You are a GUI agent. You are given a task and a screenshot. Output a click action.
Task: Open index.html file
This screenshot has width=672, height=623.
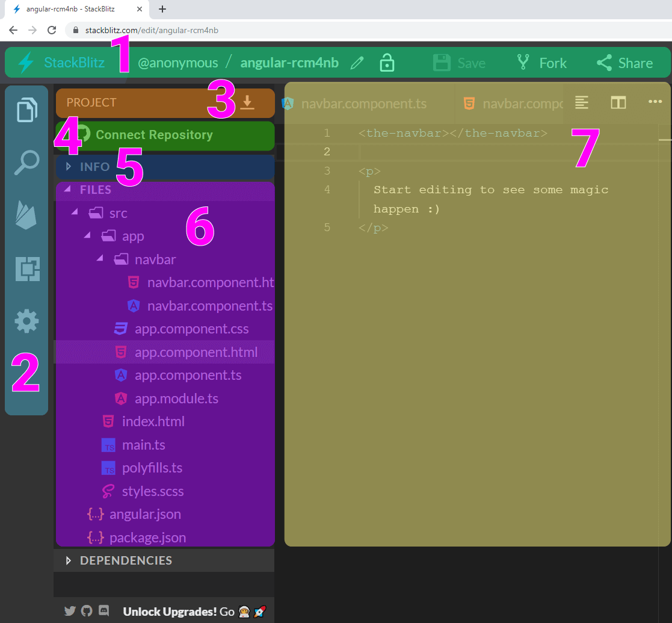[144, 421]
